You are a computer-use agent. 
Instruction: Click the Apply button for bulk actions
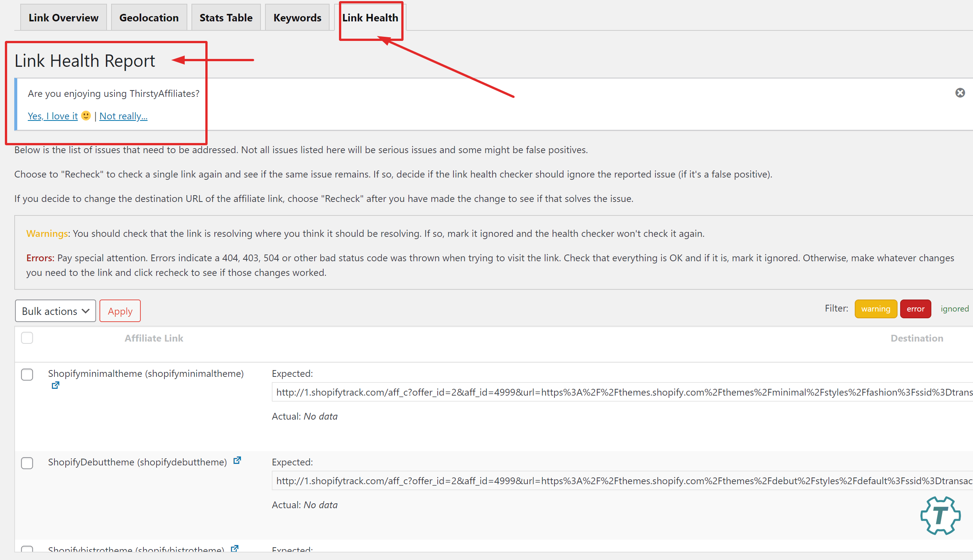pyautogui.click(x=120, y=311)
